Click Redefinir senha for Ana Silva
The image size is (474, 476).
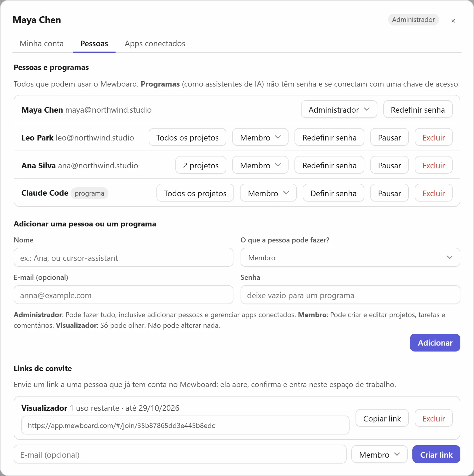pos(329,165)
